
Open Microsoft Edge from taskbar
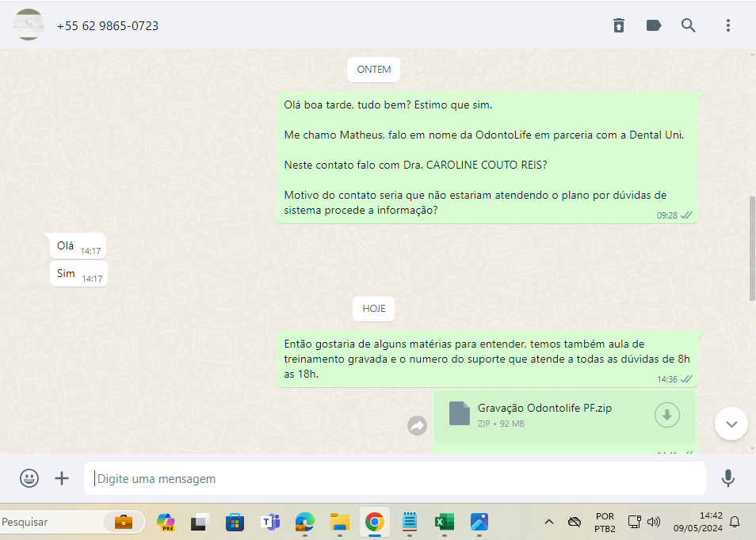(305, 522)
